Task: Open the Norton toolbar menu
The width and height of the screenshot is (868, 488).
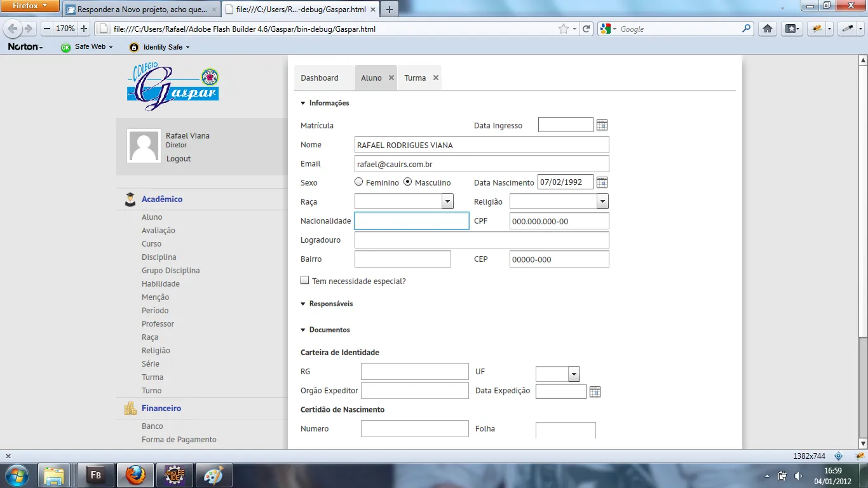Action: (25, 47)
